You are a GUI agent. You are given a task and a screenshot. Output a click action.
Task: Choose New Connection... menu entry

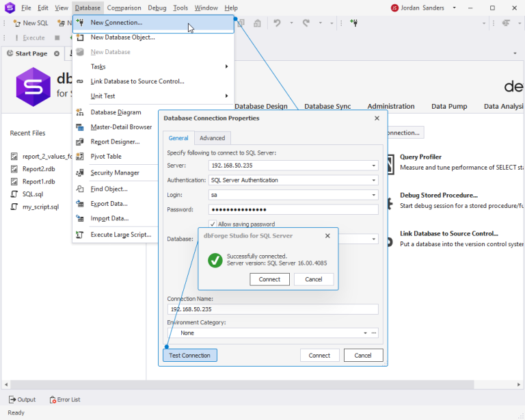153,23
